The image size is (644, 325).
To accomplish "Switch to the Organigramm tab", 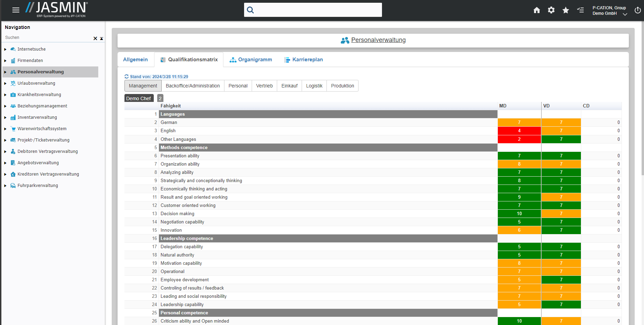I will pyautogui.click(x=251, y=60).
